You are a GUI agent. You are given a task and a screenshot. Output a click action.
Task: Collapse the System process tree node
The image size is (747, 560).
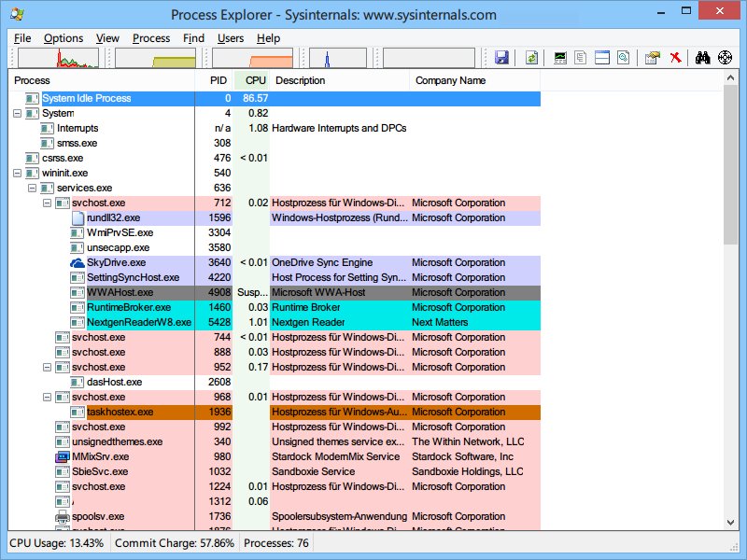[17, 113]
